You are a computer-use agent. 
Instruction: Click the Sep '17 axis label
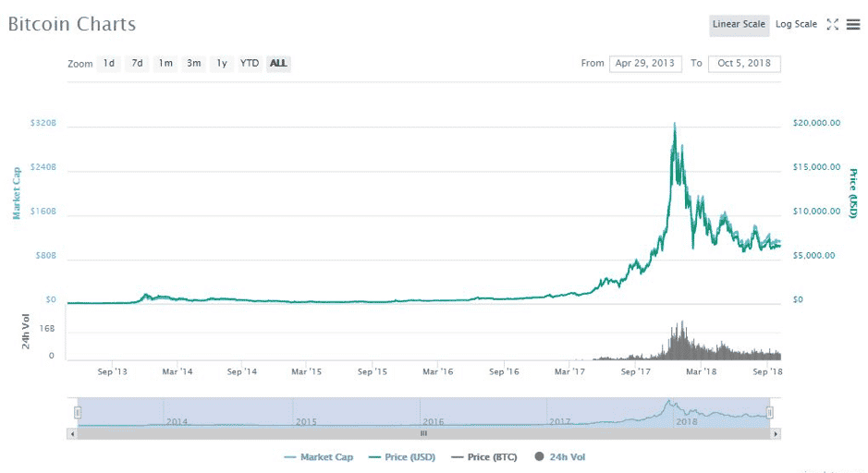pos(635,371)
